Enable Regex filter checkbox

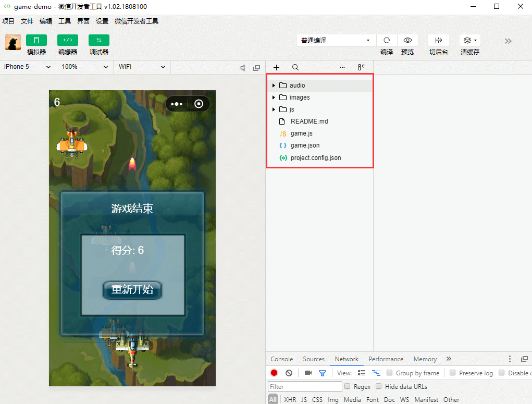tap(347, 386)
